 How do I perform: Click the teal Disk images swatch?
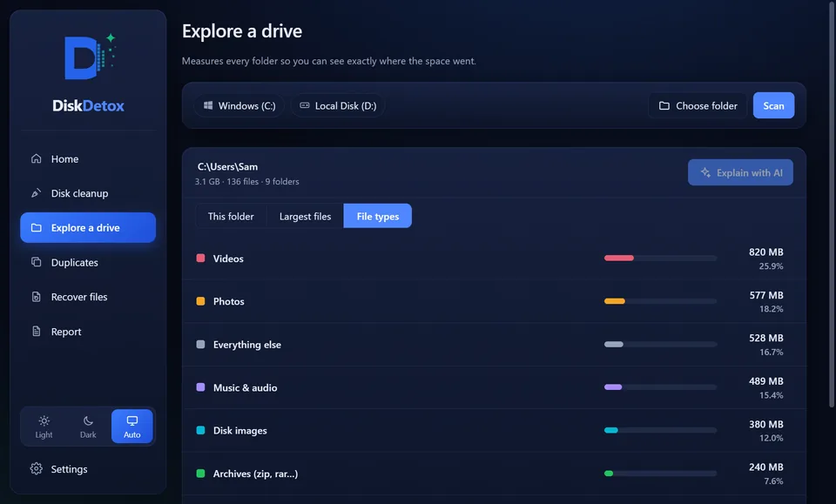(x=200, y=430)
